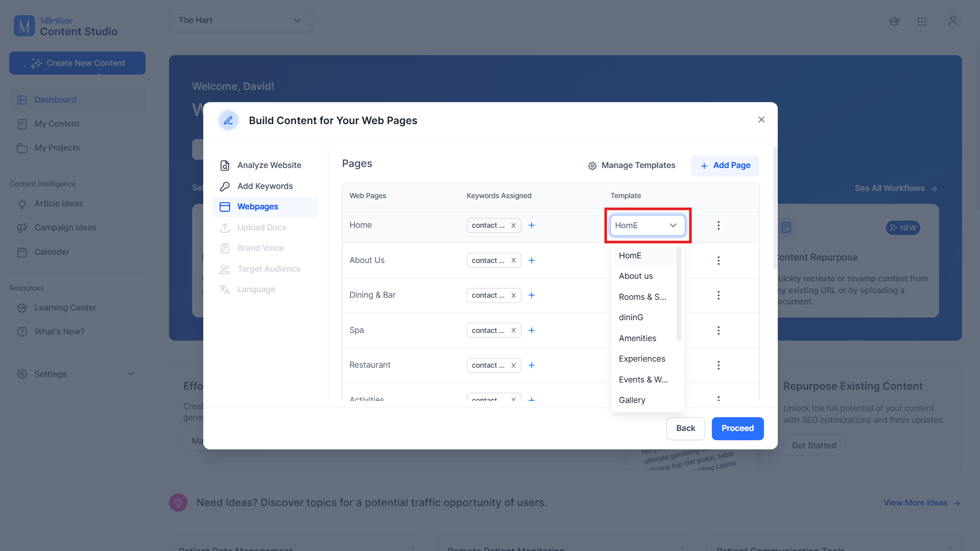Open Calender in the sidebar
Image resolution: width=980 pixels, height=551 pixels.
point(77,252)
